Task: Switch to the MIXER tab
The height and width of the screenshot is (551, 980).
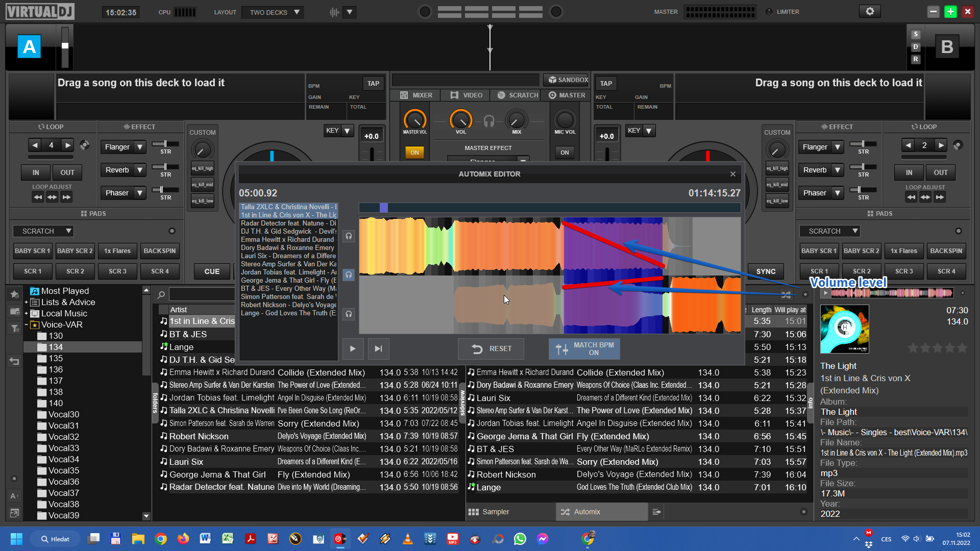Action: (416, 95)
